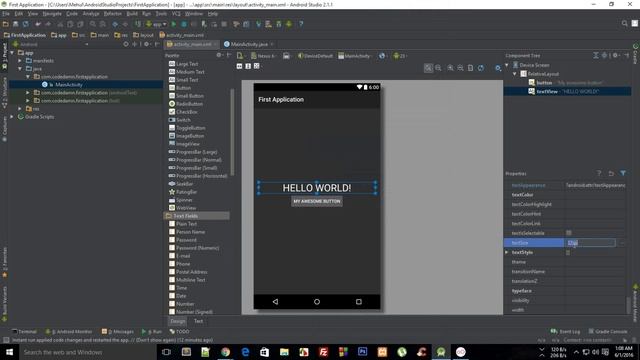
Task: Click the Search Everywhere magnifier icon
Action: tap(624, 24)
